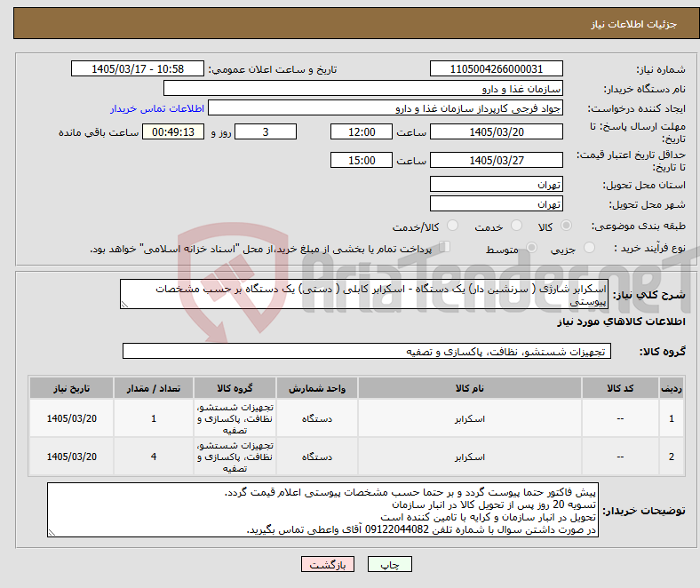Select the کالا radio button

pos(566,226)
